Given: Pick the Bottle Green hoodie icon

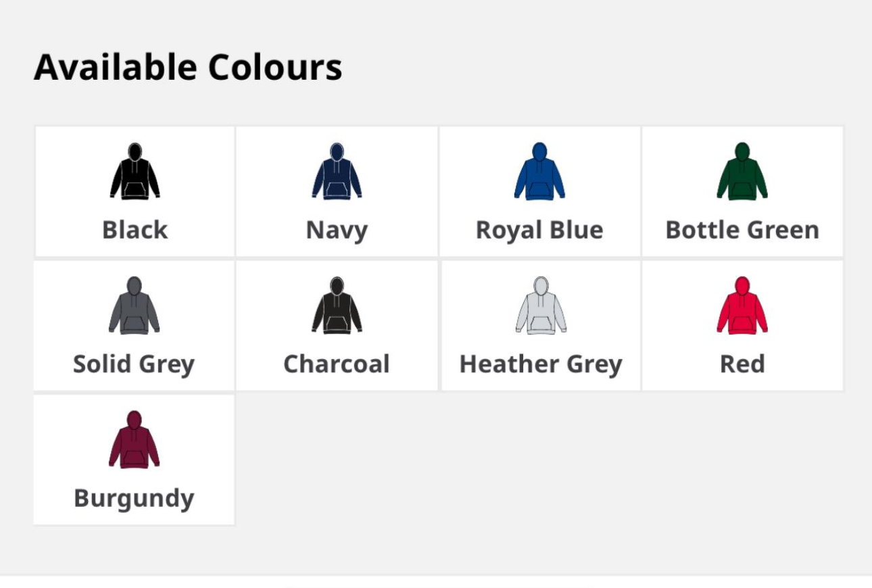Looking at the screenshot, I should [x=742, y=172].
